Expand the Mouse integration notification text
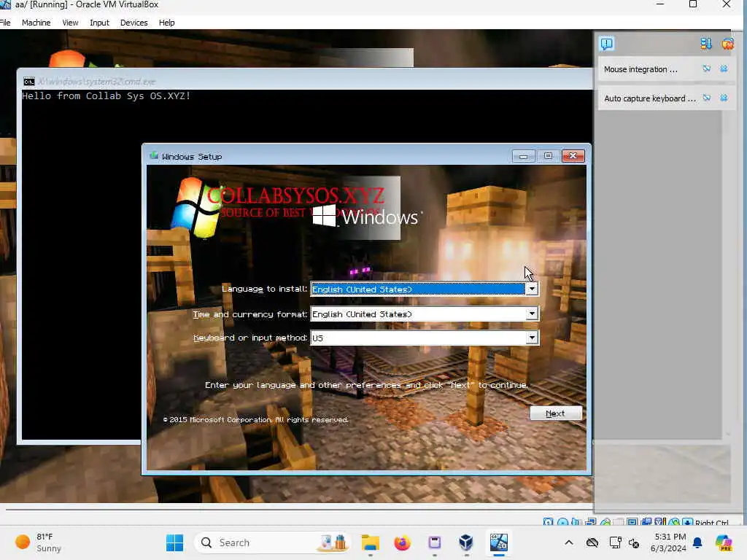The width and height of the screenshot is (747, 560). click(x=640, y=69)
